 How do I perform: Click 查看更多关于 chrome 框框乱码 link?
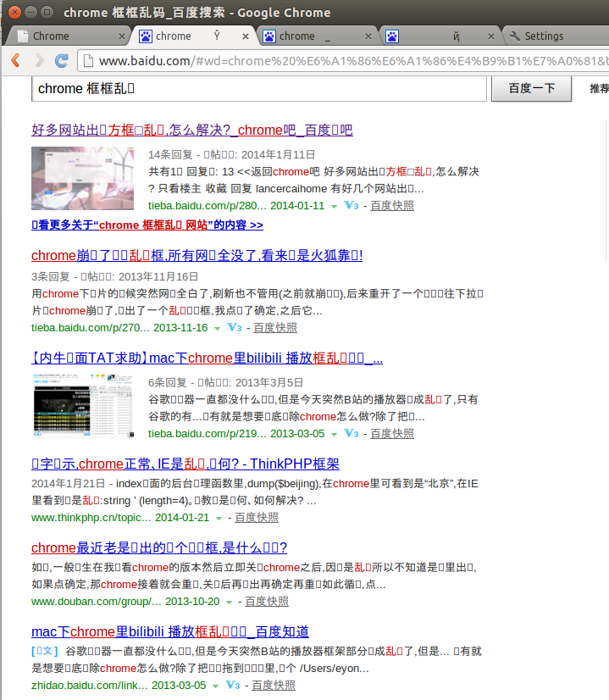[x=147, y=225]
